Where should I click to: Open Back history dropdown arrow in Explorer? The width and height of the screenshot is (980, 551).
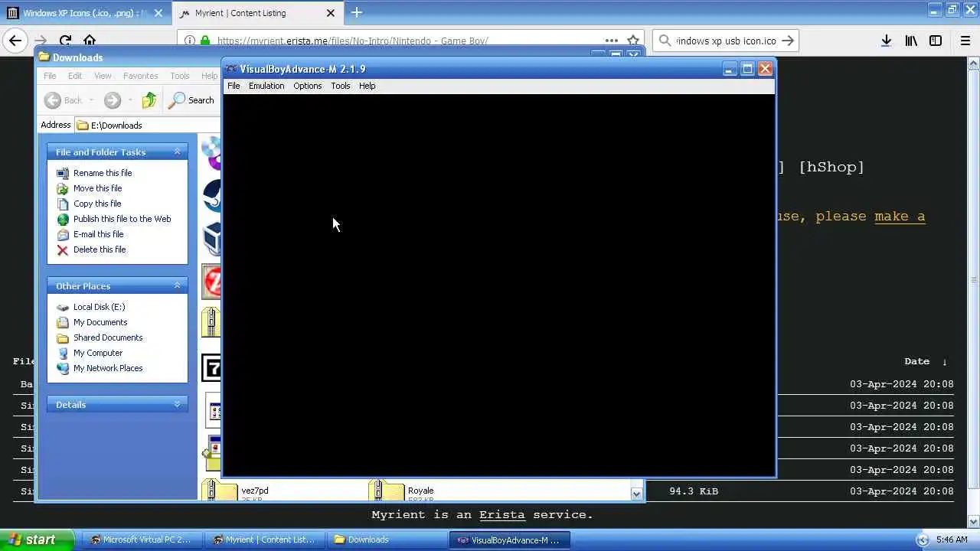pyautogui.click(x=91, y=100)
